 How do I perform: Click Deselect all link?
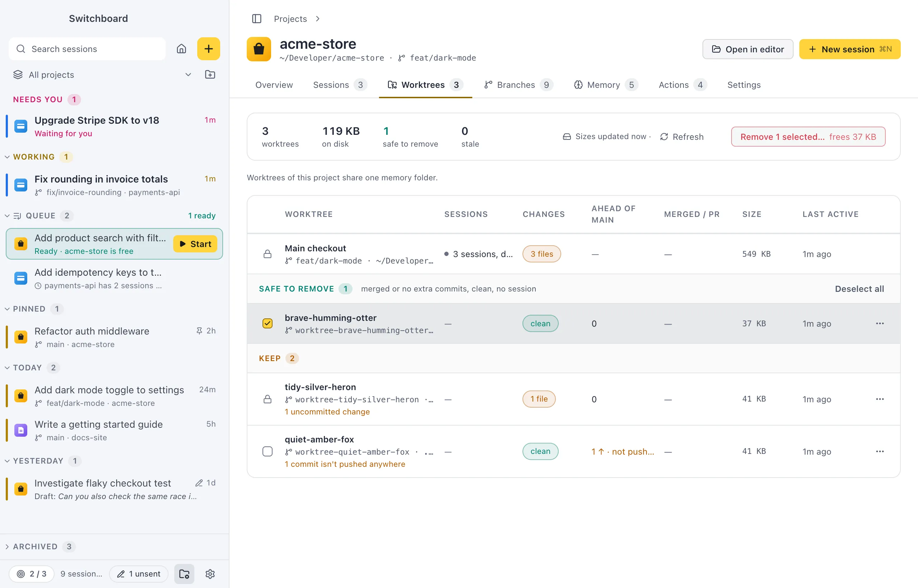click(x=859, y=289)
